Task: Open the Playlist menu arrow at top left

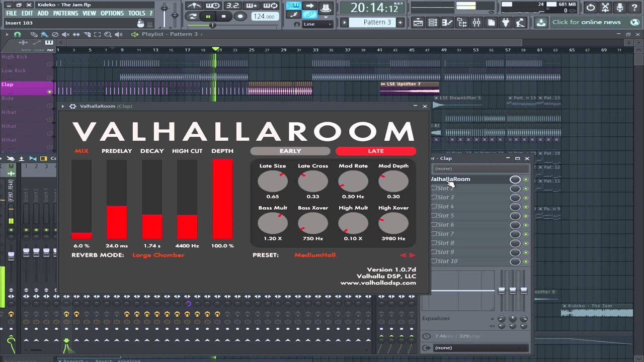Action: pos(7,34)
